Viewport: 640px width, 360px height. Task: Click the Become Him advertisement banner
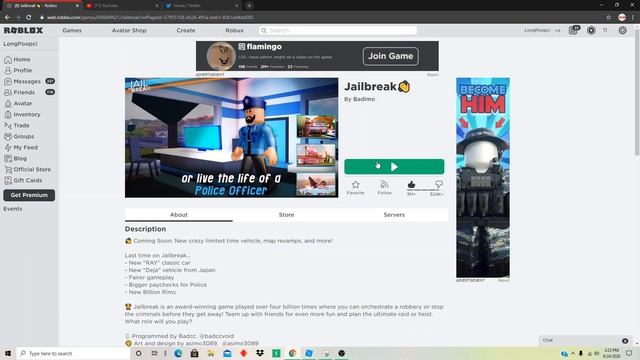point(482,178)
